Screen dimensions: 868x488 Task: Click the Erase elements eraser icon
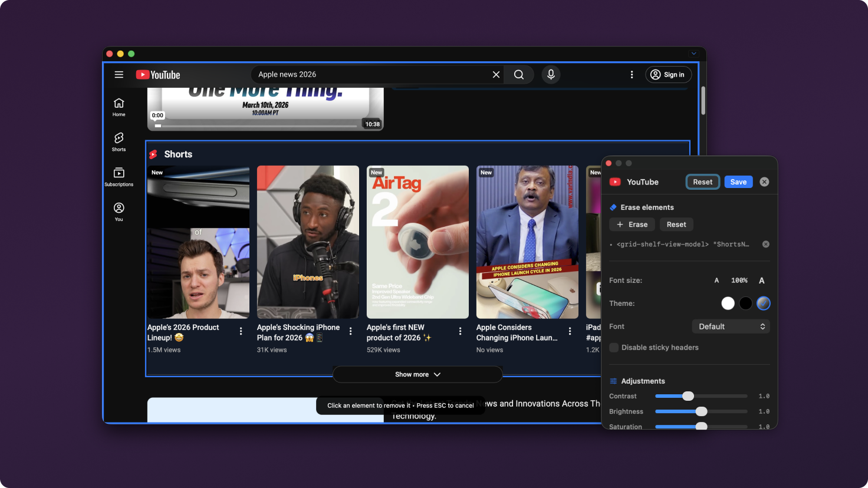(x=613, y=207)
